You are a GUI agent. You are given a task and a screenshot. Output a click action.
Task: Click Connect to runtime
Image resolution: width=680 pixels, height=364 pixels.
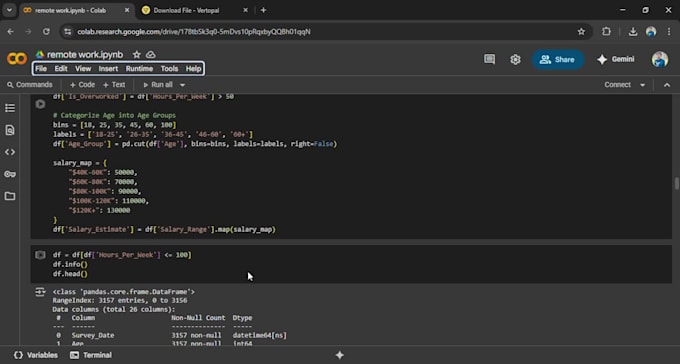point(618,85)
